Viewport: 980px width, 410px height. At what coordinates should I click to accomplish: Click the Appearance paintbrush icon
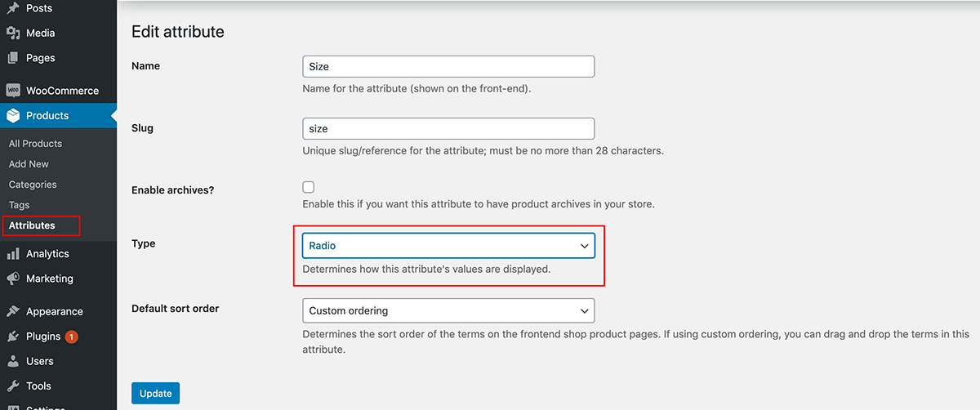13,311
